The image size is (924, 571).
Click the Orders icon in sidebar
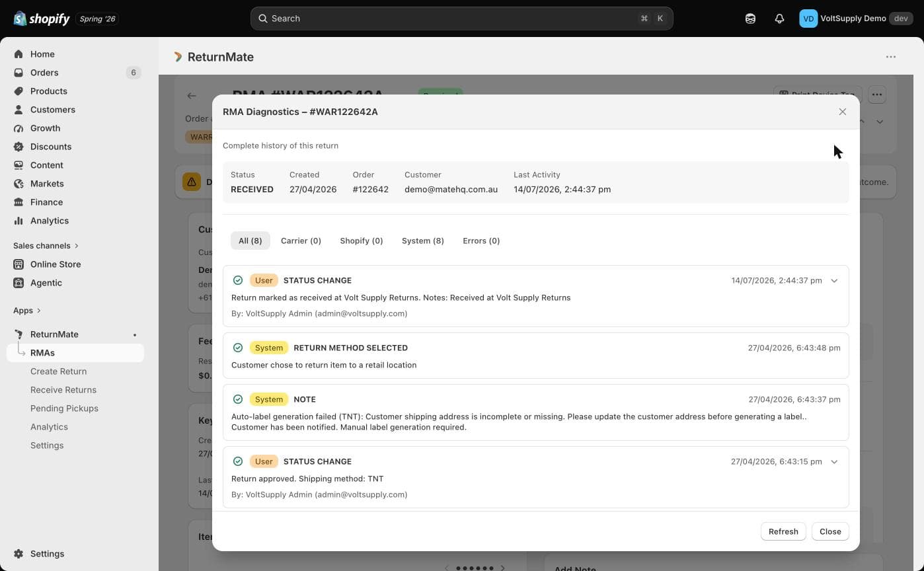(x=19, y=73)
